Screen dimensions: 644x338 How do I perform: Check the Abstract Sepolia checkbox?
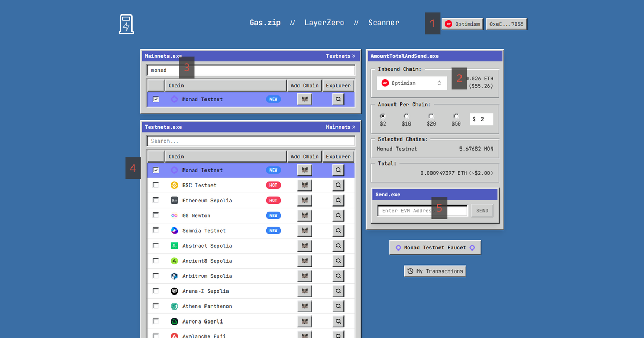point(156,246)
